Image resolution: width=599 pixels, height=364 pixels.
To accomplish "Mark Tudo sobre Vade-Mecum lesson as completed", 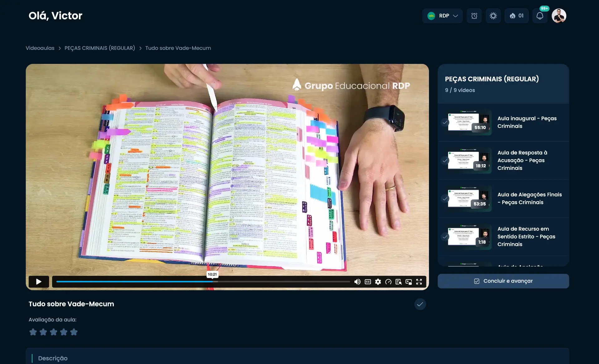I will point(420,304).
